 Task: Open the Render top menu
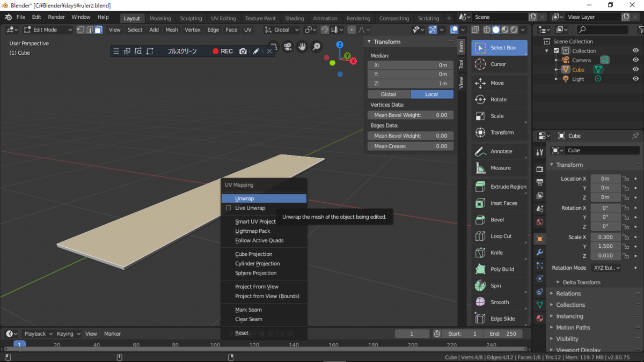[x=56, y=17]
